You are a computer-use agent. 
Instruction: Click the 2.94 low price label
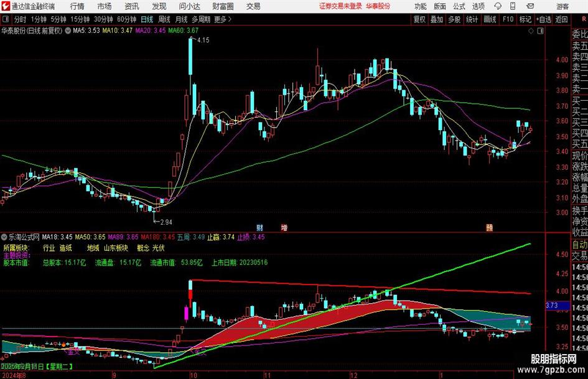click(166, 222)
